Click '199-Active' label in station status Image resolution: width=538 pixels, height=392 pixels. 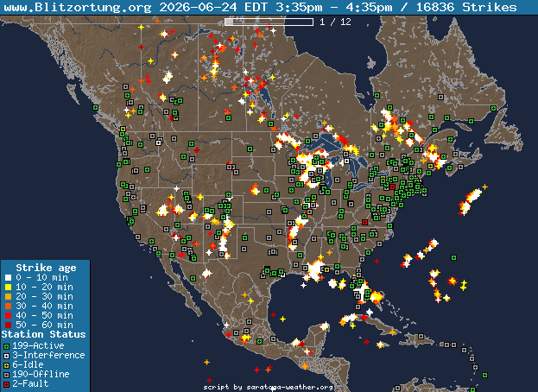38,345
